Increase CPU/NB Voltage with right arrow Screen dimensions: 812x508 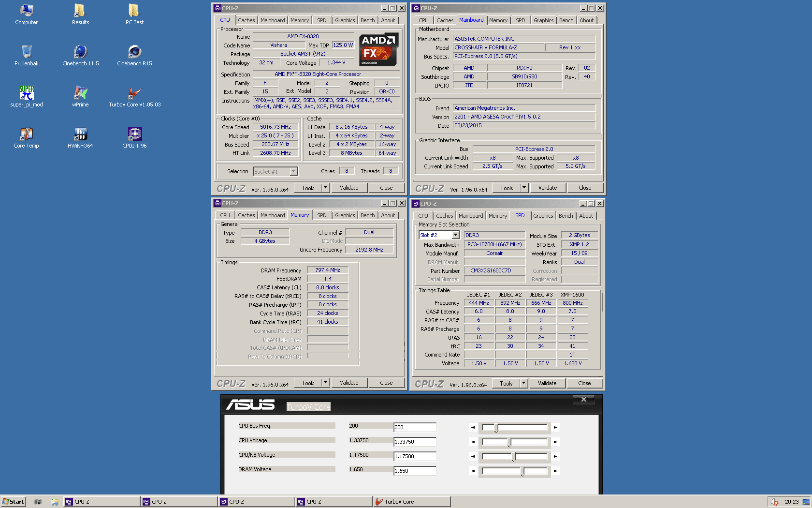click(x=556, y=456)
